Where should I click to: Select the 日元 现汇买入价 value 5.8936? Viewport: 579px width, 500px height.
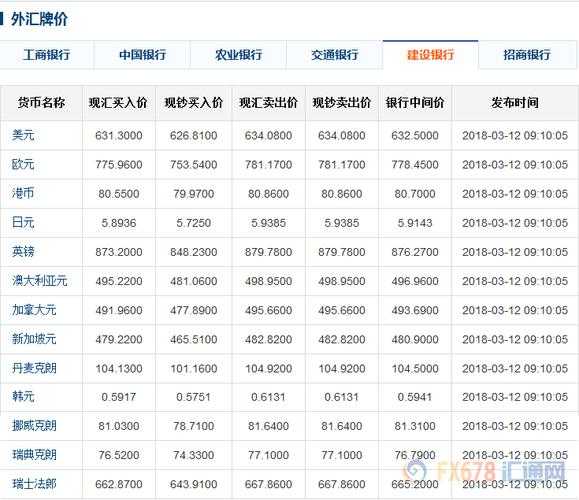point(119,223)
